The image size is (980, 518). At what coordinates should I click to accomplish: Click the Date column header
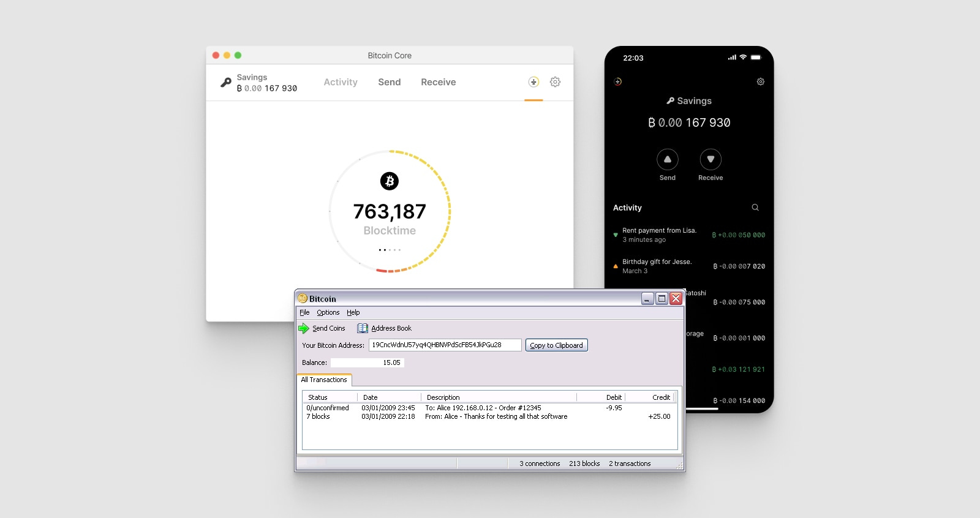389,397
